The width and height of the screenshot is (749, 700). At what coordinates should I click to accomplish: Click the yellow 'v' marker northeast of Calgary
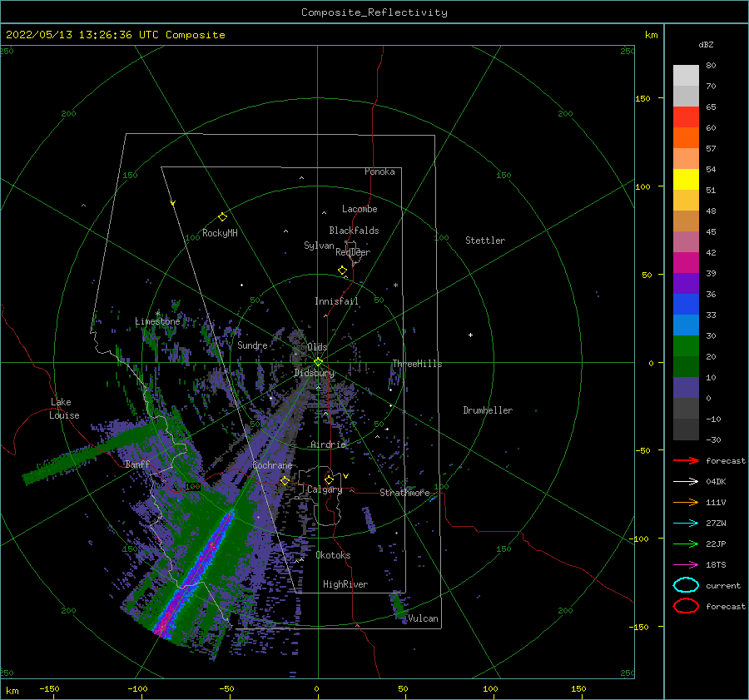coord(345,476)
